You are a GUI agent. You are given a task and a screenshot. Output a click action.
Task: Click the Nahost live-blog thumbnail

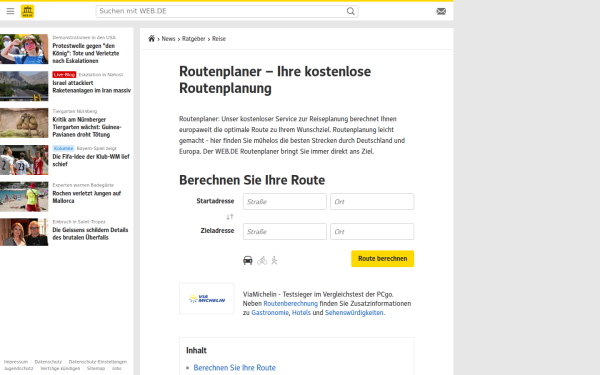coord(24,86)
